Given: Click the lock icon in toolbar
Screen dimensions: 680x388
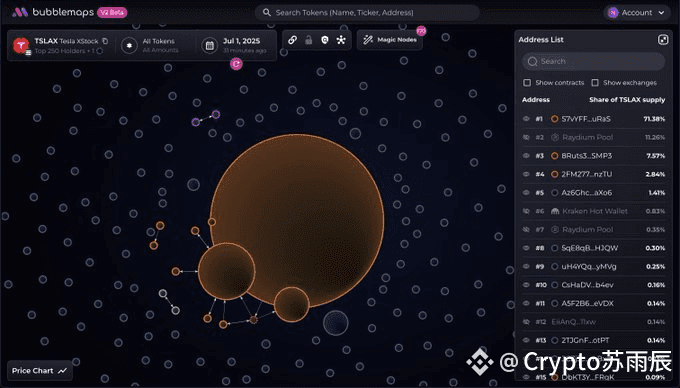Looking at the screenshot, I should (308, 40).
